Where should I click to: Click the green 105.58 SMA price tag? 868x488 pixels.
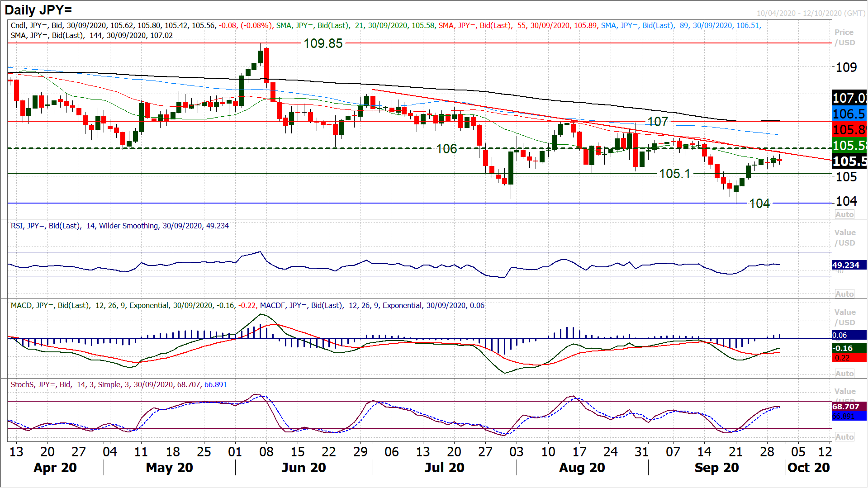[849, 146]
